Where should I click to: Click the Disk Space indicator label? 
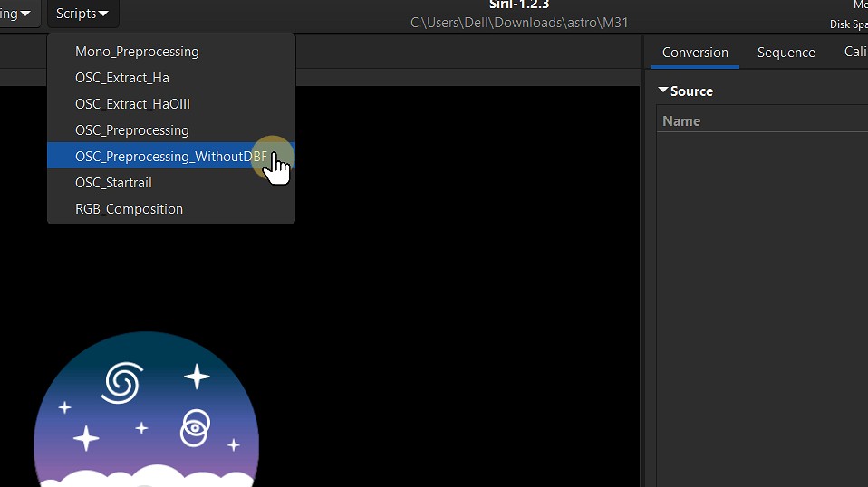coord(848,24)
